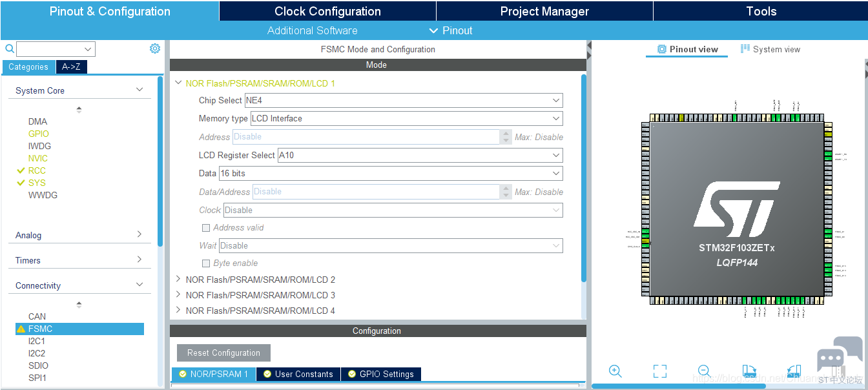Click the FSMC warning triangle icon
The height and width of the screenshot is (390, 868).
(21, 329)
